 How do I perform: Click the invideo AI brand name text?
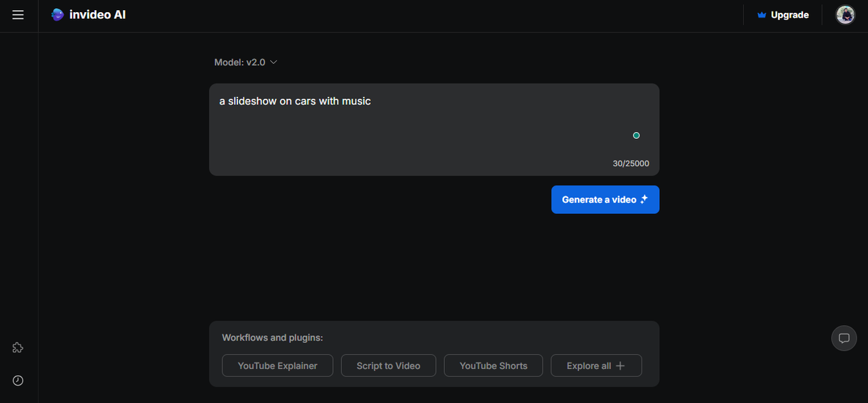point(98,15)
